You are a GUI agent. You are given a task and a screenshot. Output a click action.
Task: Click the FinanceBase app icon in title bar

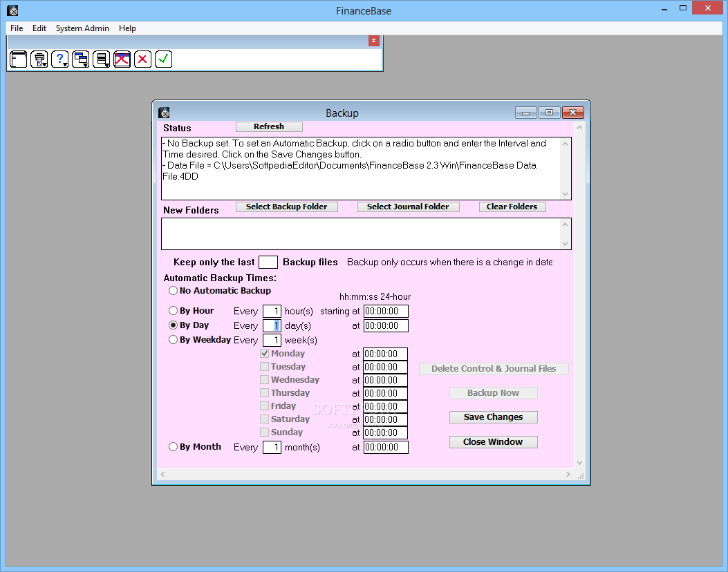pos(13,10)
